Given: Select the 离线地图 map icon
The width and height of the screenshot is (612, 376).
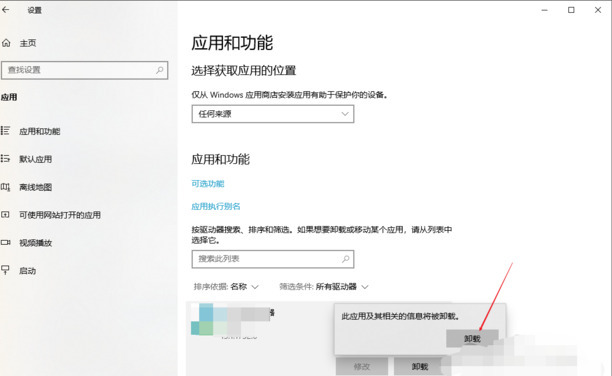Looking at the screenshot, I should (5, 187).
